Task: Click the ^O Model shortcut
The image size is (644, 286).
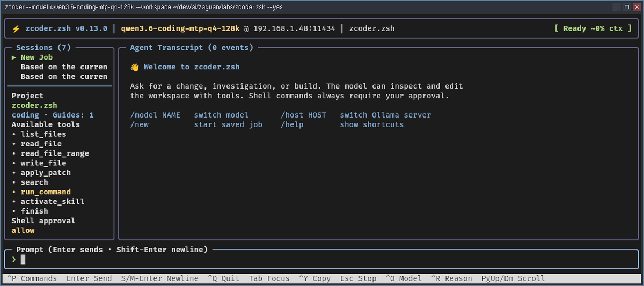Action: 404,278
